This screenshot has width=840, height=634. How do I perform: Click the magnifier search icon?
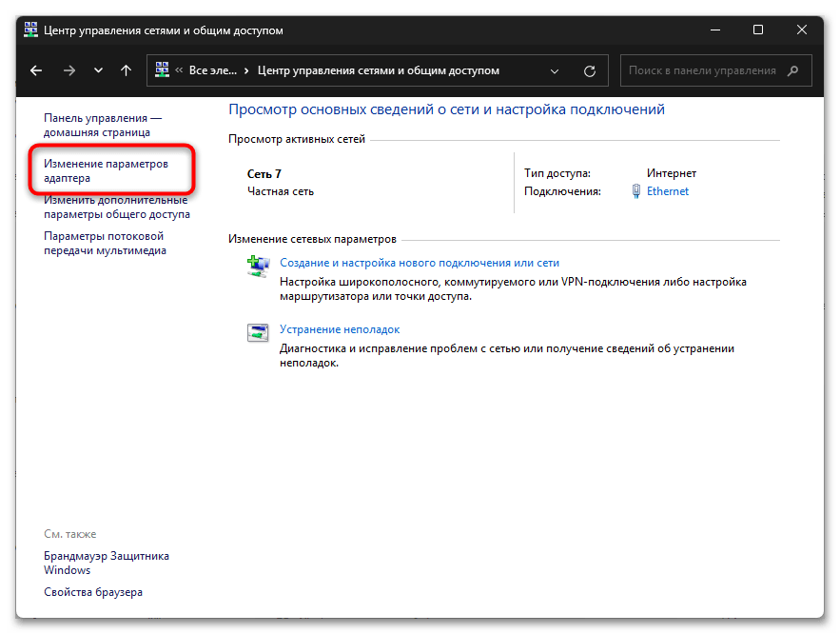point(793,70)
